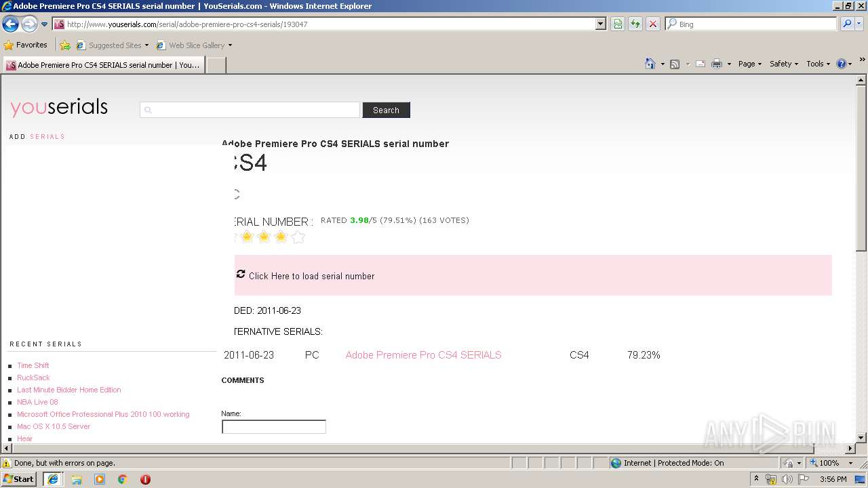Click the comment Name input field
The image size is (868, 488).
[273, 426]
